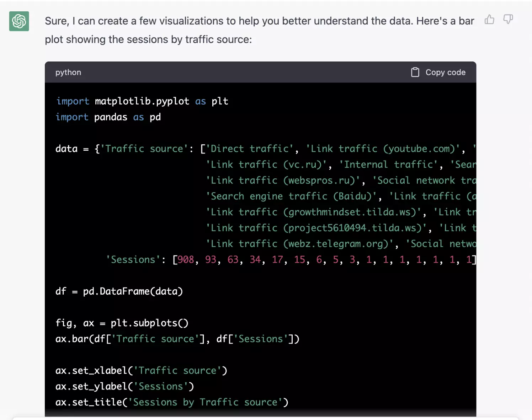Image resolution: width=532 pixels, height=420 pixels.
Task: Click the clipboard icon in code header
Action: (x=415, y=72)
